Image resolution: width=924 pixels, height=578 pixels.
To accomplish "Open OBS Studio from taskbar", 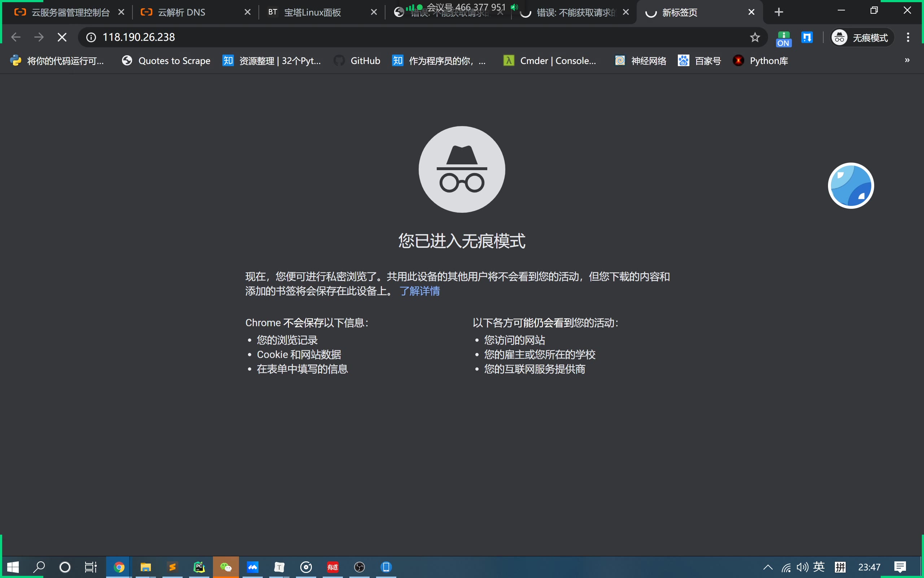I will tap(359, 567).
